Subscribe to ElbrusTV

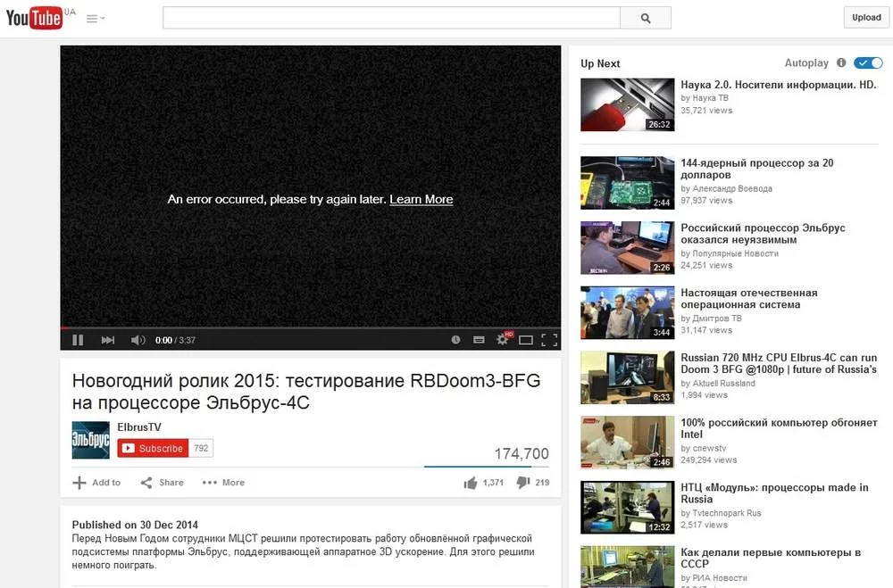(x=153, y=448)
